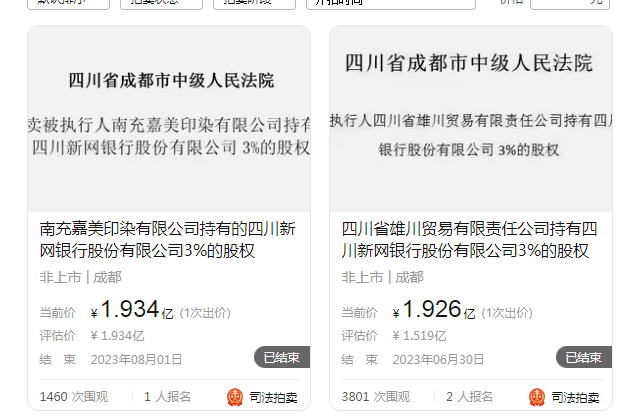Screen dimensions: 627x419
Task: Click 非上市 | 成都 on the 雄川贸易 card
Action: pos(382,277)
